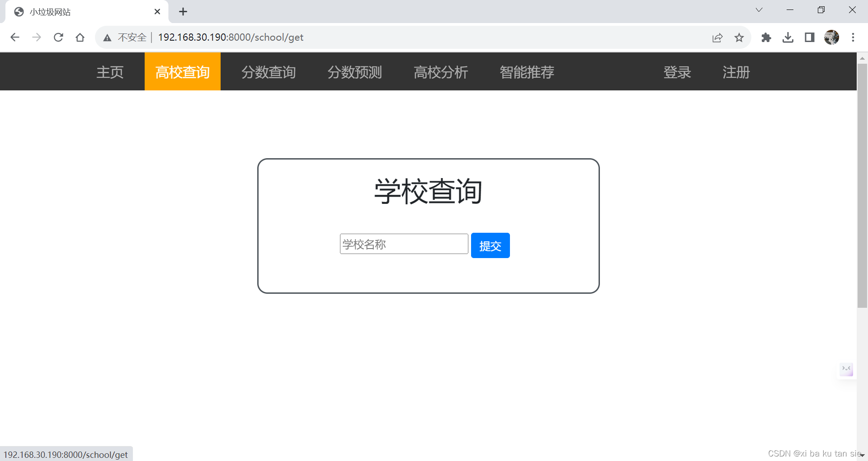Select the 高校分析 navigation tab

click(x=441, y=71)
